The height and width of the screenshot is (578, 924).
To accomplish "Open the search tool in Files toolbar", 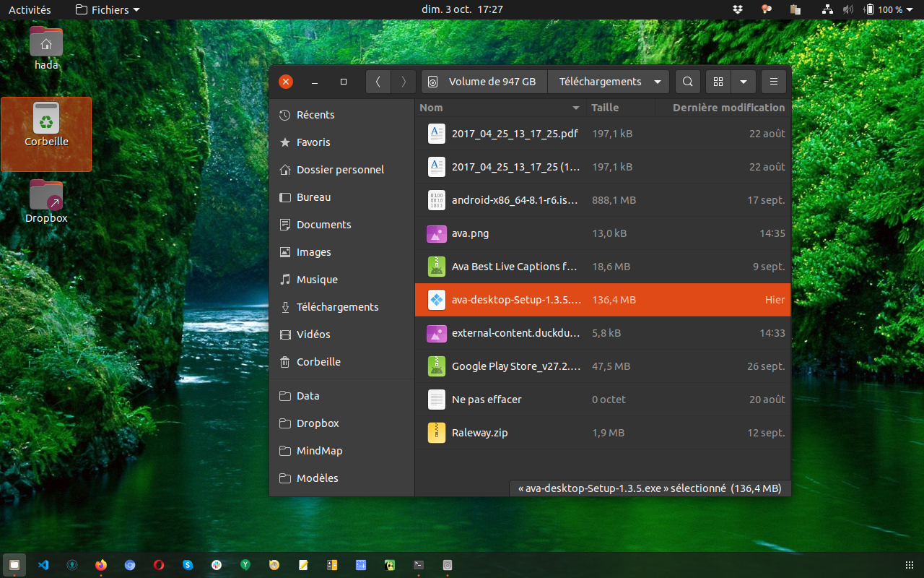I will (688, 82).
